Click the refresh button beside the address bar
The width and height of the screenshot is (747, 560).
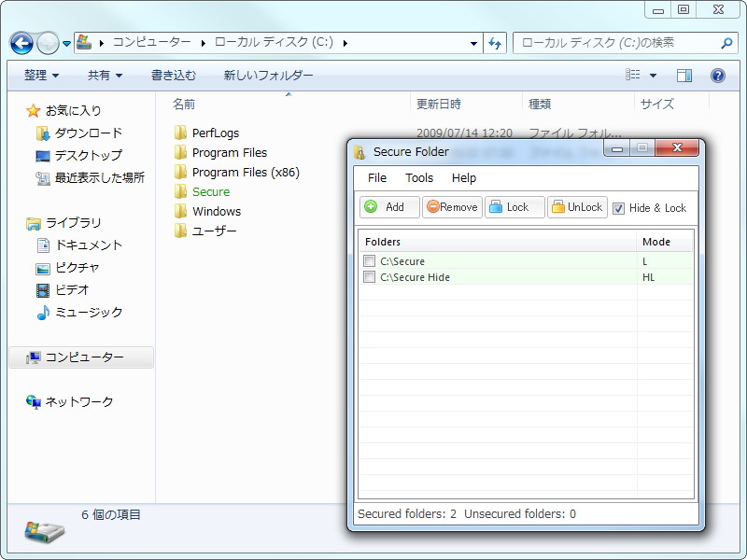tap(495, 43)
